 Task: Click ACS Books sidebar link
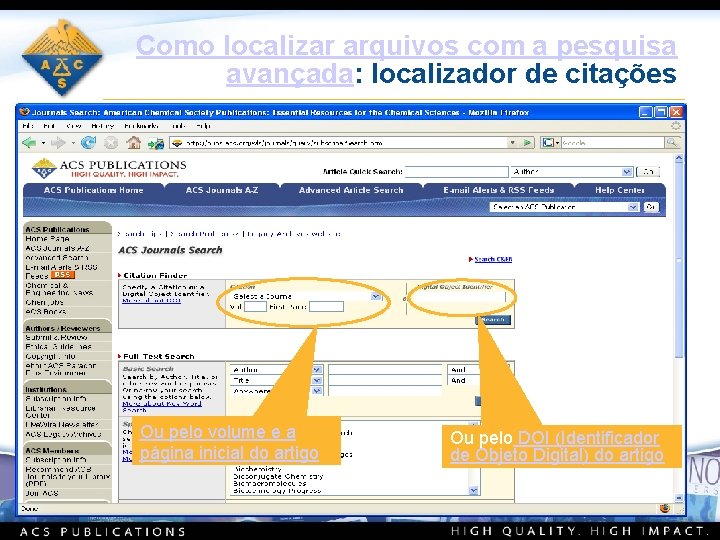[x=45, y=311]
